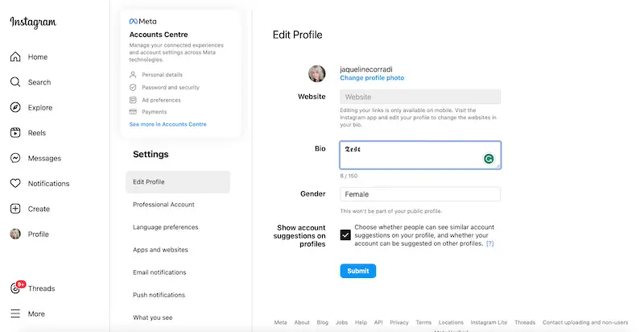Viewport: 644px width, 332px height.
Task: Click the Create plus icon
Action: pyautogui.click(x=15, y=209)
